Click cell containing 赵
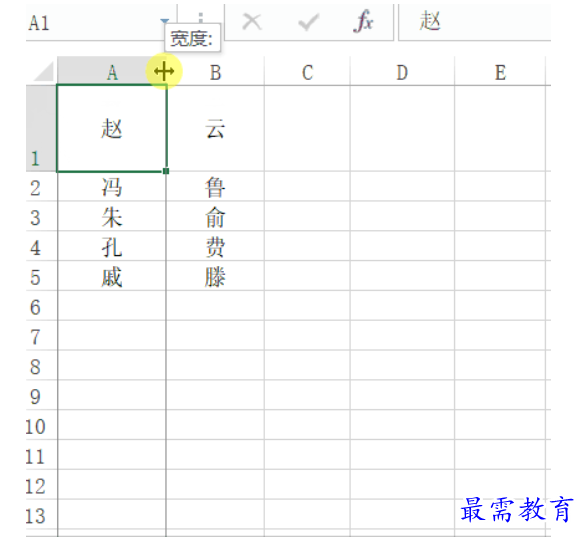This screenshot has width=582, height=541. click(112, 129)
